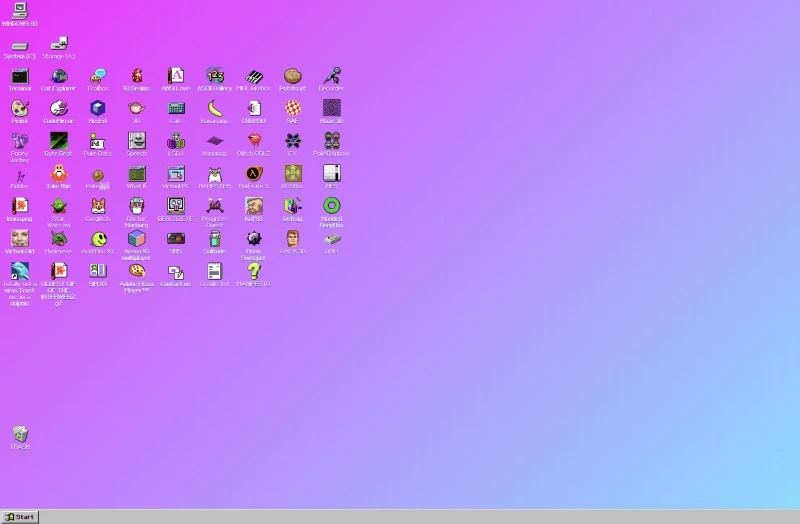Launch Byte Beat icon
Screen dimensions: 800x524
click(59, 141)
